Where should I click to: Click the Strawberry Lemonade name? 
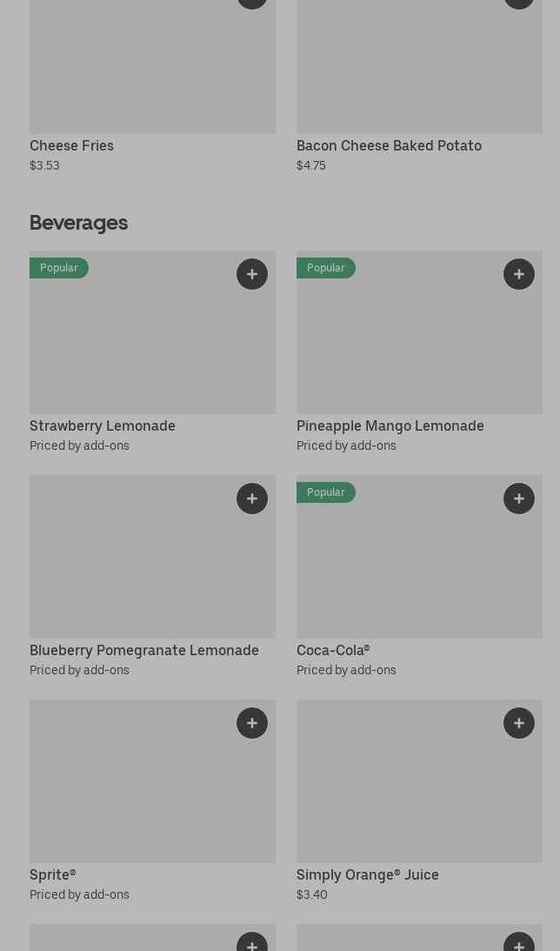coord(103,425)
